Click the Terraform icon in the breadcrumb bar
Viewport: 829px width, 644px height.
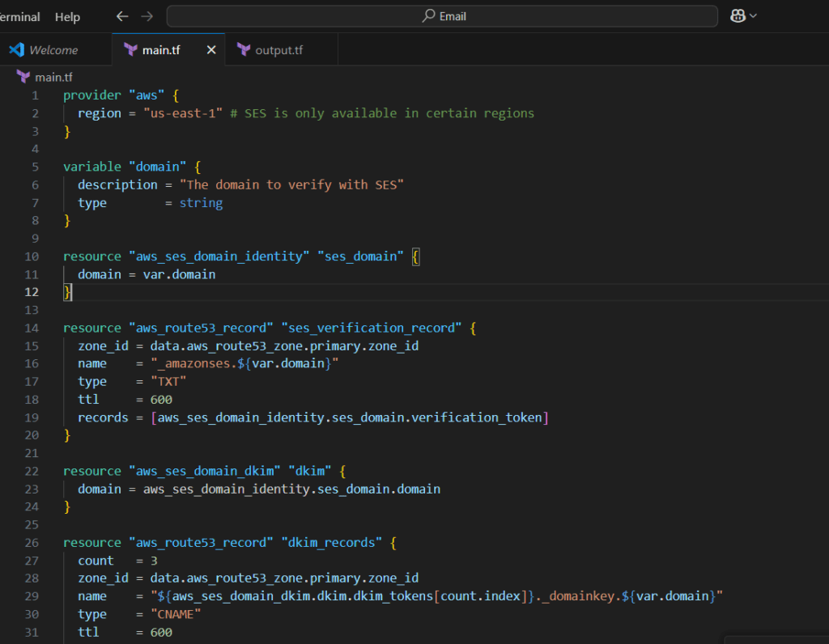coord(22,77)
